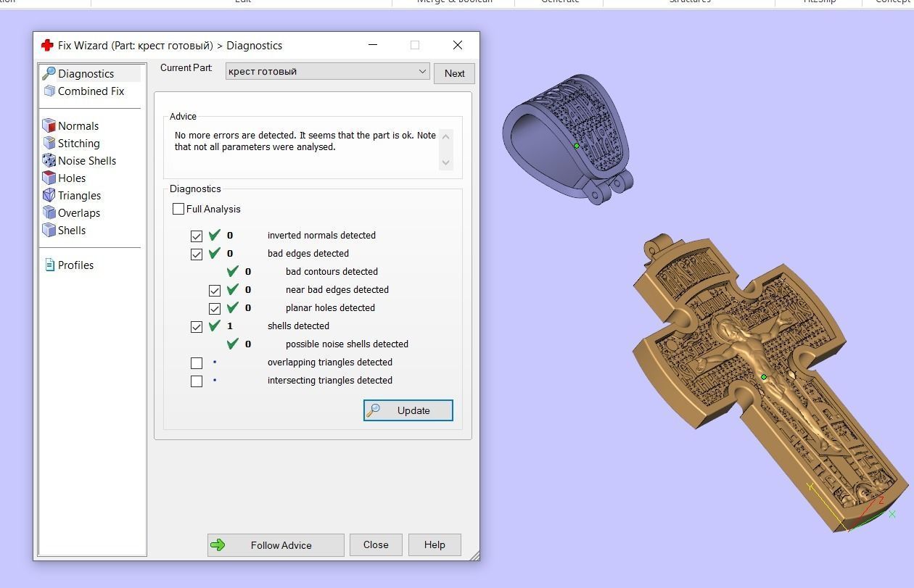
Task: Enable intersecting triangles detected checkbox
Action: (x=197, y=381)
